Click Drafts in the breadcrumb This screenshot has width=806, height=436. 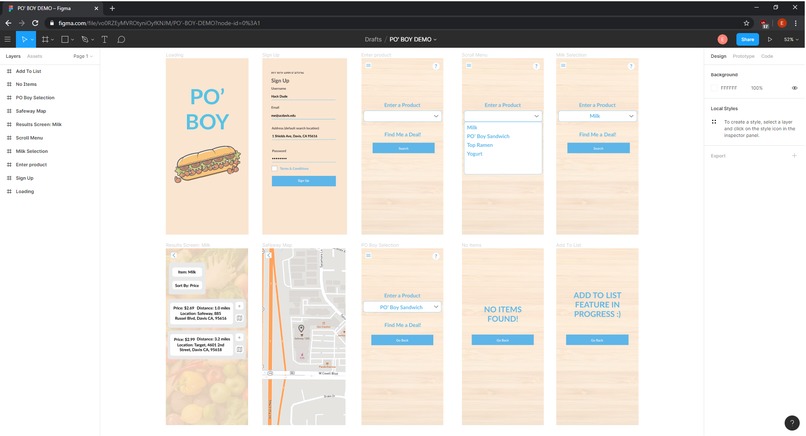373,39
